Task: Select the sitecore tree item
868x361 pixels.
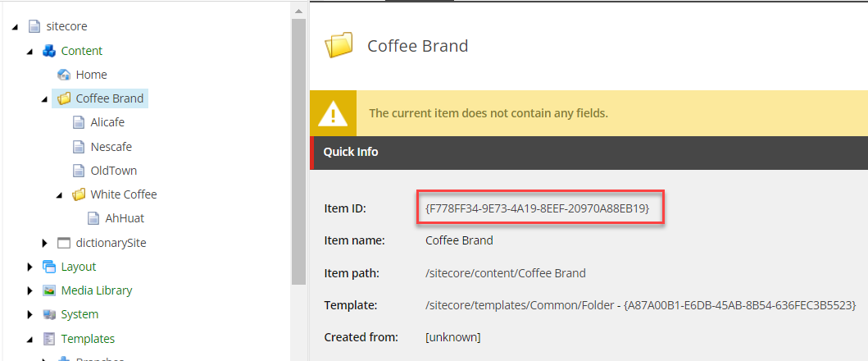Action: click(67, 26)
